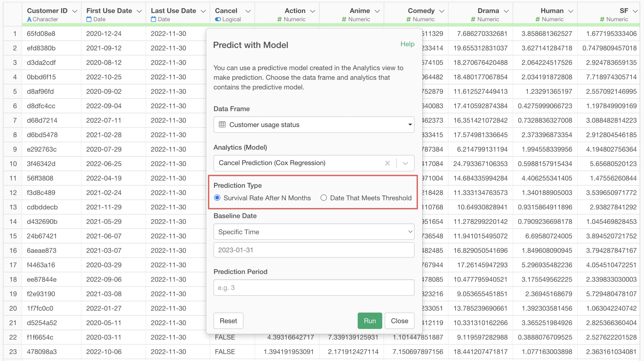Click the numeric hash icon under Action
This screenshot has width=644, height=361.
279,19
